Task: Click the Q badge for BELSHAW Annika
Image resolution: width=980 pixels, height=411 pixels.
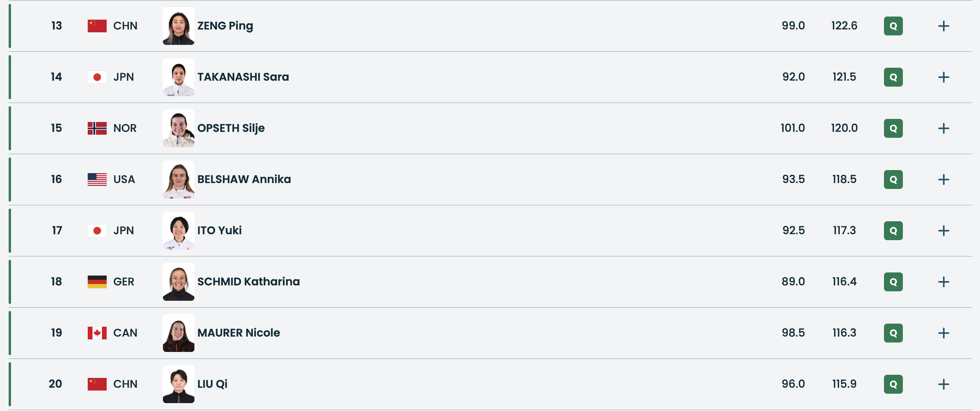Action: (893, 180)
